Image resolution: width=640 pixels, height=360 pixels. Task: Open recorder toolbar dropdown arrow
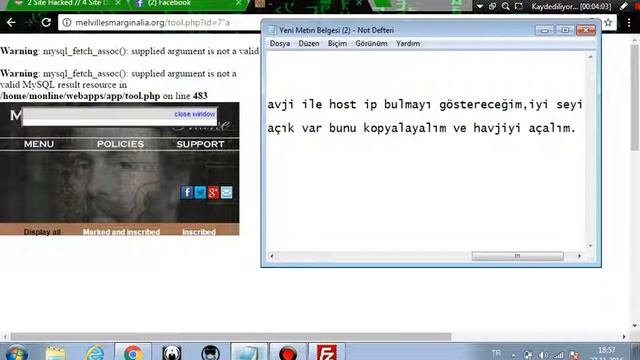pyautogui.click(x=480, y=6)
